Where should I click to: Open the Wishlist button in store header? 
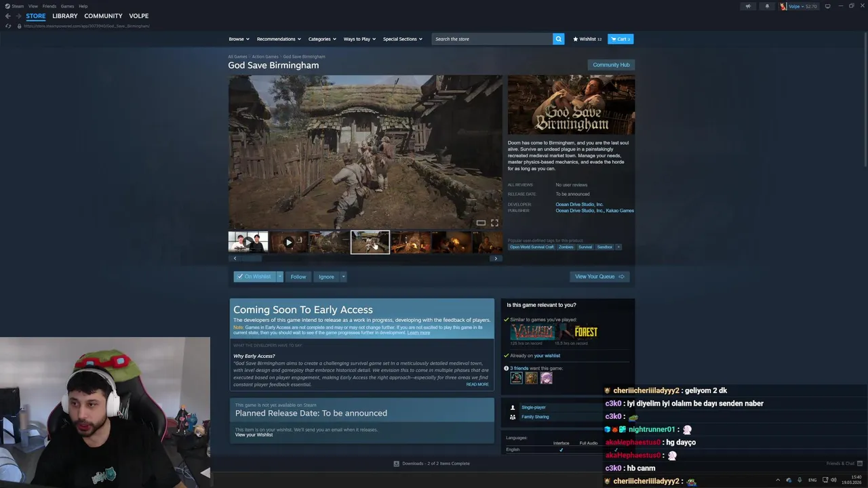pyautogui.click(x=587, y=39)
